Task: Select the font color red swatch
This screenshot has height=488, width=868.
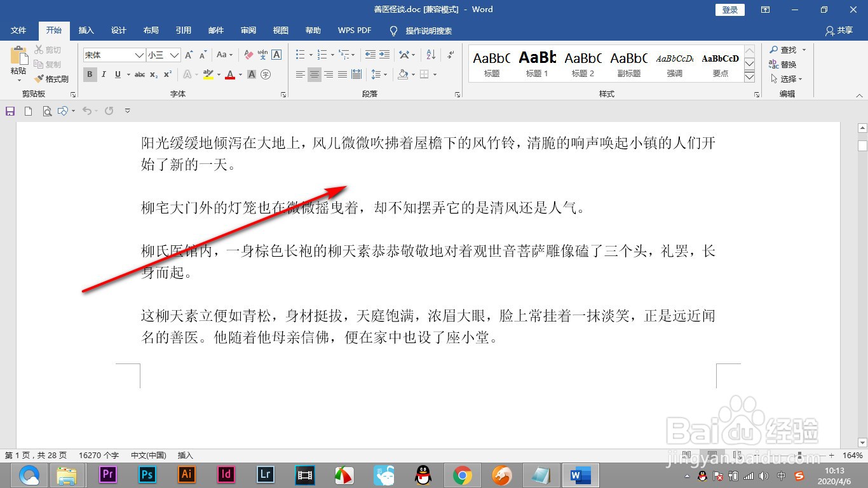Action: tap(231, 74)
